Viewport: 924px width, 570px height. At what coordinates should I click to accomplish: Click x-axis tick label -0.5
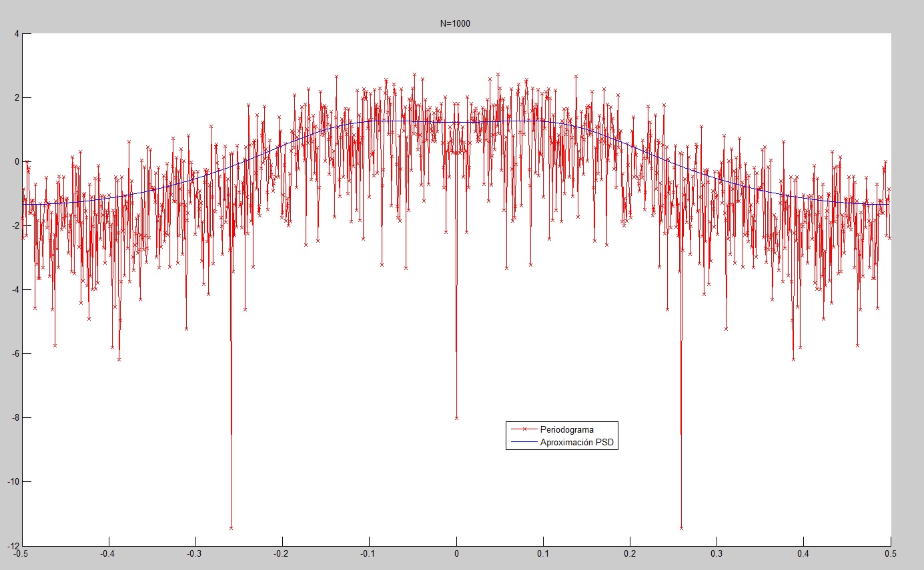tap(21, 553)
